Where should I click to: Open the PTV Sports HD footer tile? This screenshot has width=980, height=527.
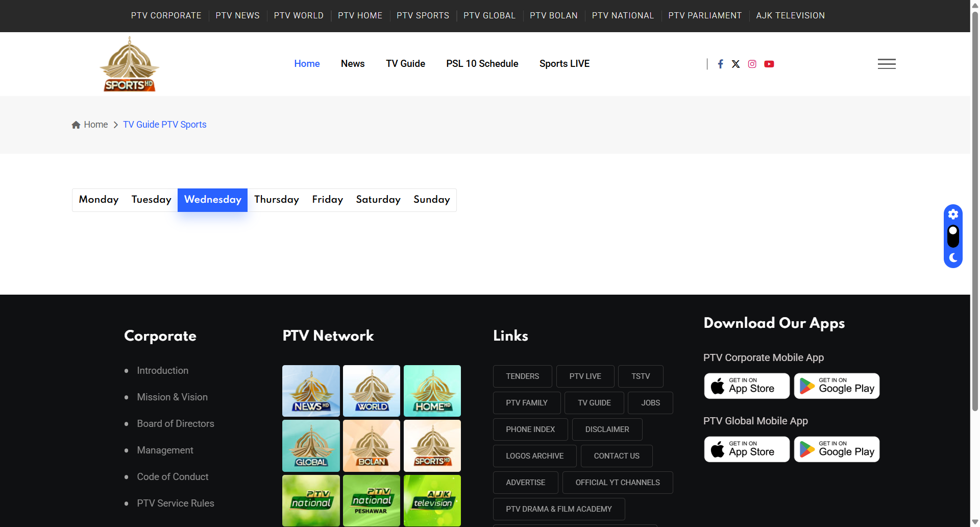[432, 446]
